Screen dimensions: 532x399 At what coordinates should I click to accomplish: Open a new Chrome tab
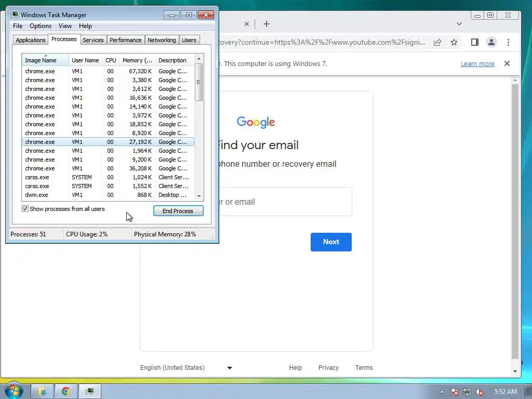coord(267,24)
